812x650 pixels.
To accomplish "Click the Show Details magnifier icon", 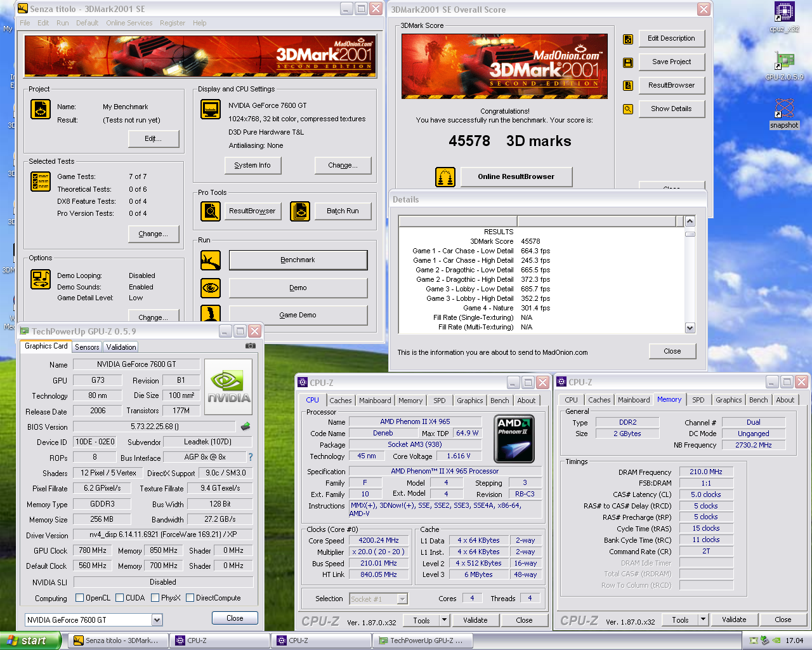I will (x=628, y=109).
